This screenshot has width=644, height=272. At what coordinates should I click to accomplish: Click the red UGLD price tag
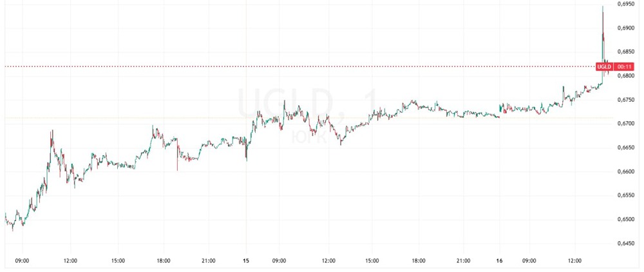[604, 66]
